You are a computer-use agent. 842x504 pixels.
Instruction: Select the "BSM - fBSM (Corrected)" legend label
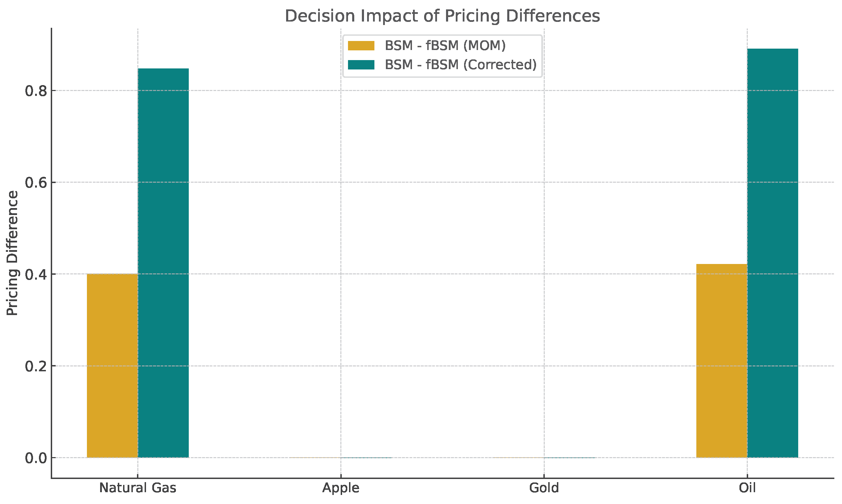(x=461, y=65)
